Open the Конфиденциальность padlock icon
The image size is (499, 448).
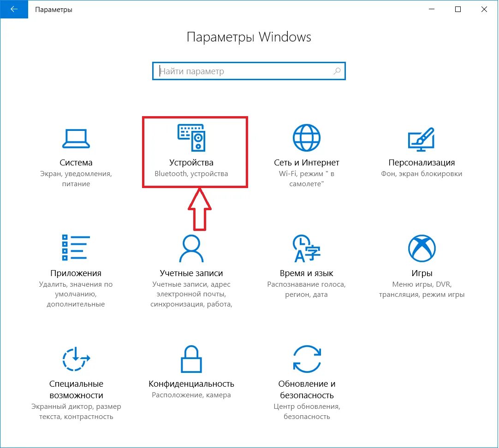click(191, 359)
